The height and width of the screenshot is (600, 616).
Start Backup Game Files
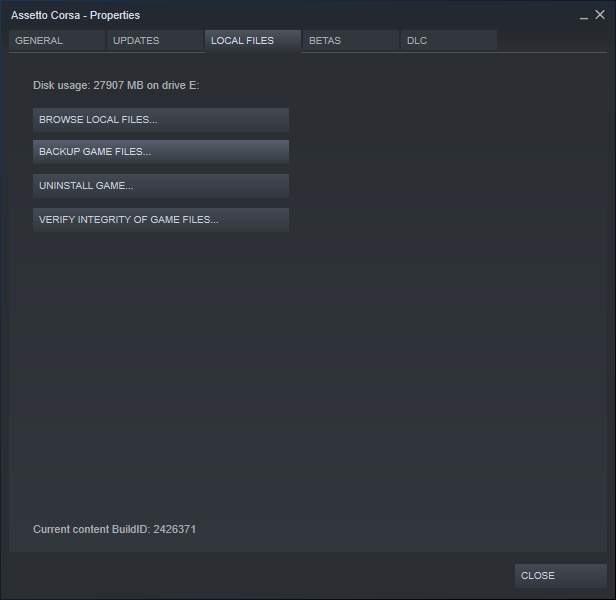click(161, 152)
